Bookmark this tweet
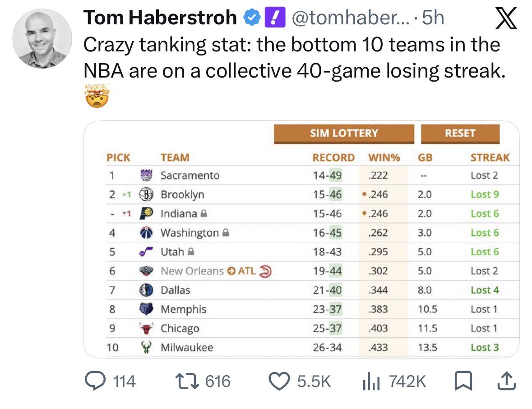The height and width of the screenshot is (409, 532). click(x=463, y=381)
